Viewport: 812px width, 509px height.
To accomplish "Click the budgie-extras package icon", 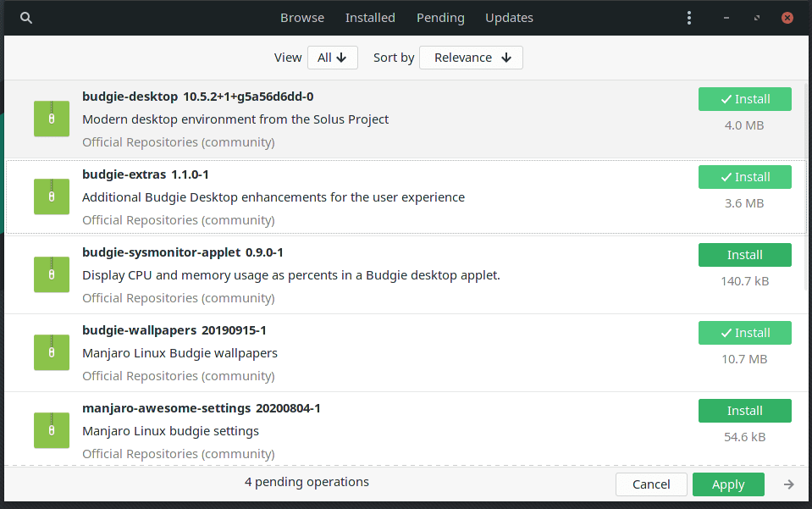I will pyautogui.click(x=52, y=196).
